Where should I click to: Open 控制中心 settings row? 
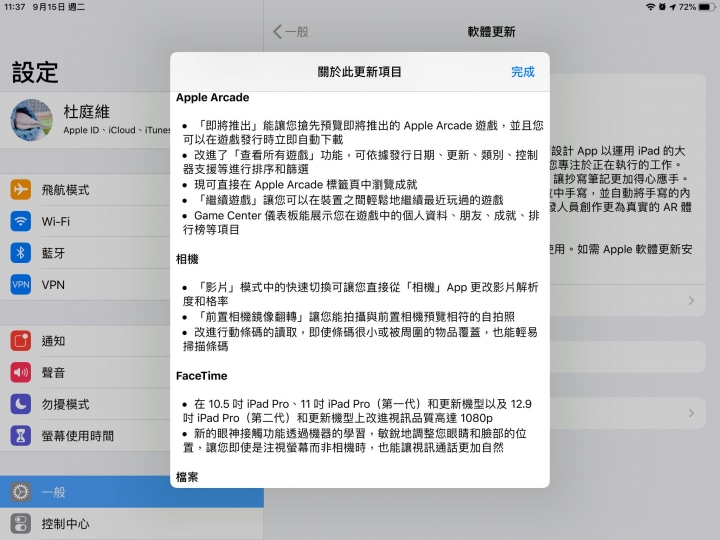[132, 523]
